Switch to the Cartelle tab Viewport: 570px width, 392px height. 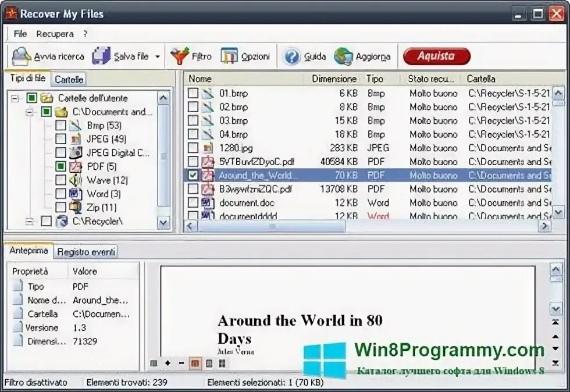tap(69, 79)
